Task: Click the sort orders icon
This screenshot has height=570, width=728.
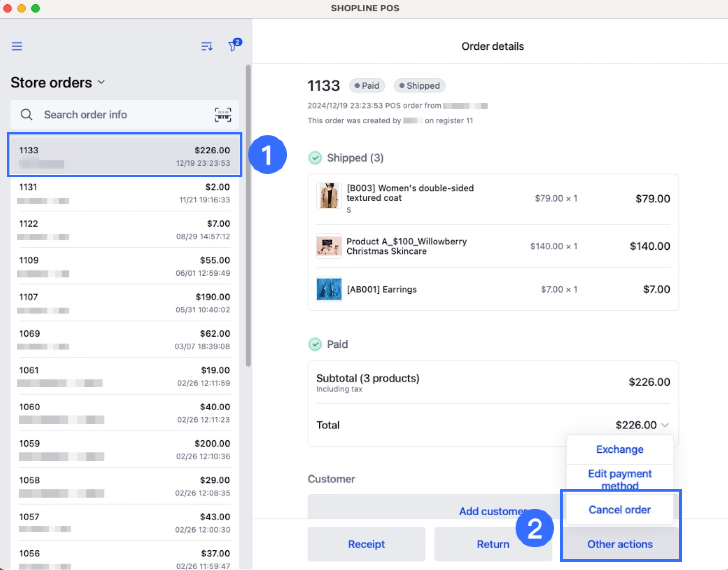Action: [x=207, y=46]
